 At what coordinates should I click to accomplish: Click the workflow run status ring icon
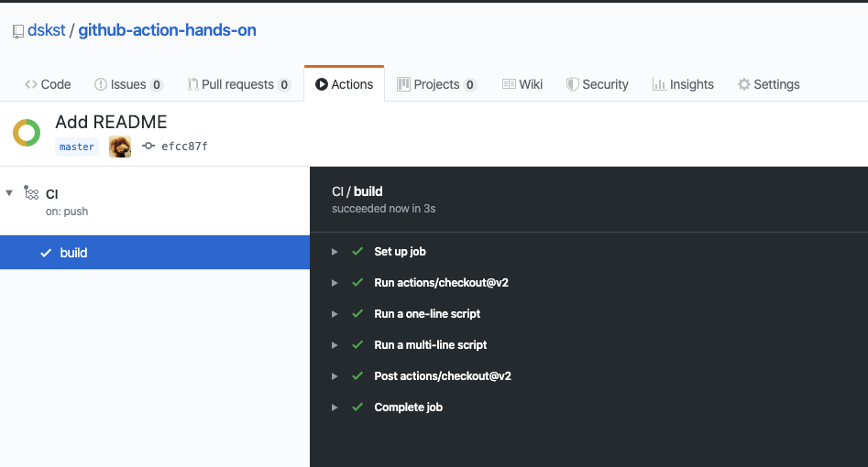coord(27,133)
